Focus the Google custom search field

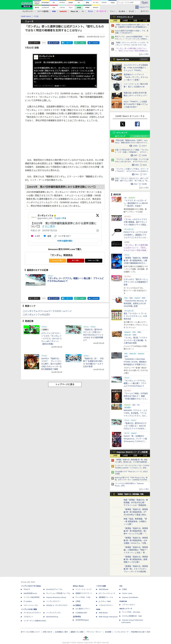129,3
